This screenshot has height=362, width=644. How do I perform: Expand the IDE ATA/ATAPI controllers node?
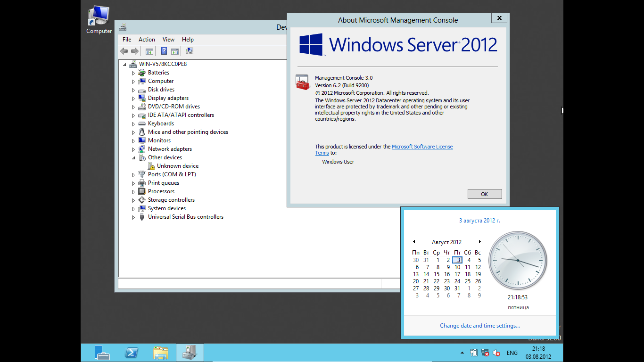pos(133,115)
